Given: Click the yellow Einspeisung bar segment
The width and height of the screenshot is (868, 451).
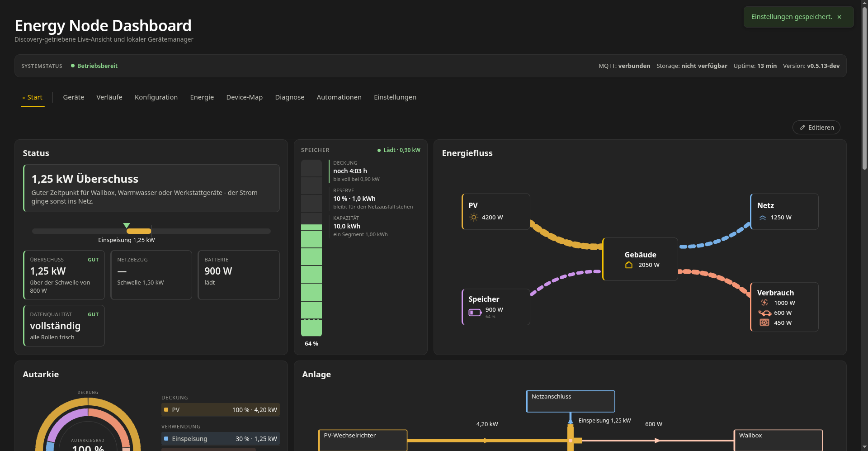Looking at the screenshot, I should pyautogui.click(x=139, y=231).
